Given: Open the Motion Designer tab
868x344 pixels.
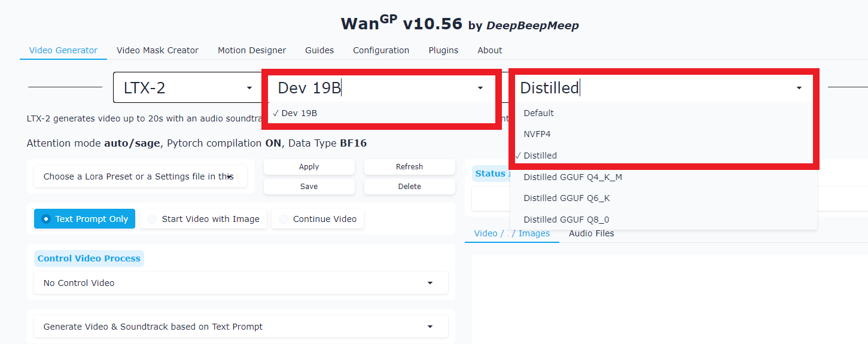Looking at the screenshot, I should [x=252, y=50].
